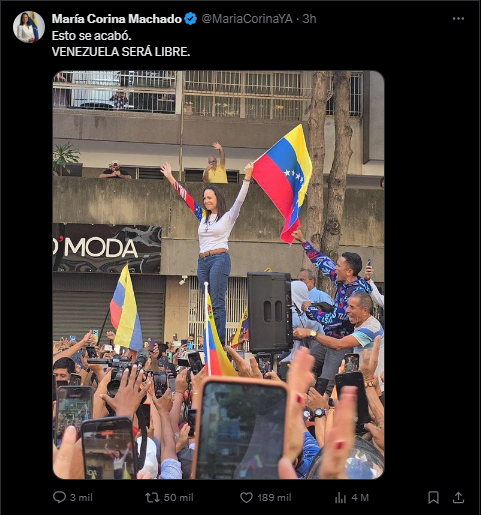Image resolution: width=481 pixels, height=515 pixels.
Task: Click the blue verified checkmark badge
Action: [190, 19]
